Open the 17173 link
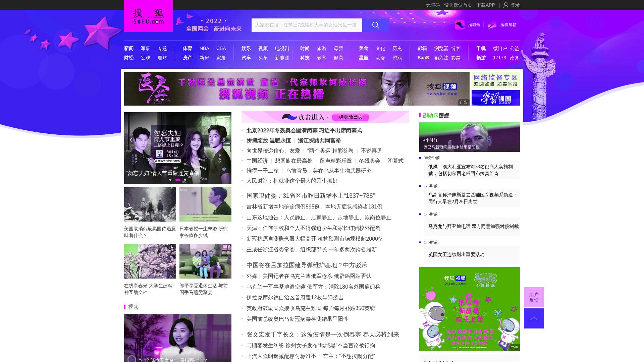The height and width of the screenshot is (362, 644). click(x=499, y=58)
